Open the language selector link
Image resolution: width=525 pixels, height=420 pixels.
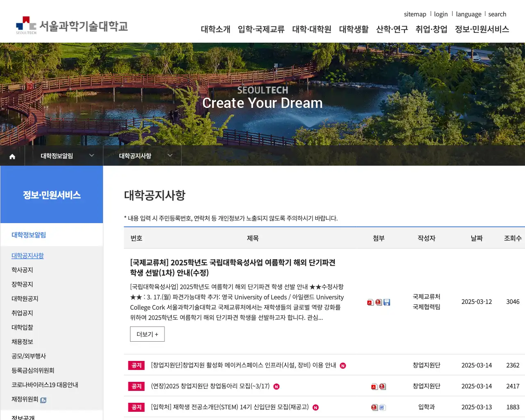469,14
